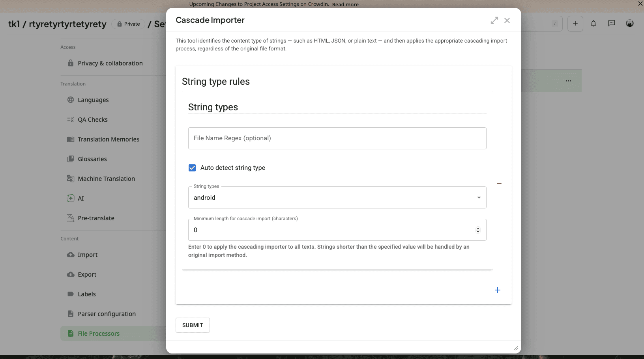This screenshot has height=359, width=644.
Task: Open the three-dots more options menu
Action: [x=568, y=81]
